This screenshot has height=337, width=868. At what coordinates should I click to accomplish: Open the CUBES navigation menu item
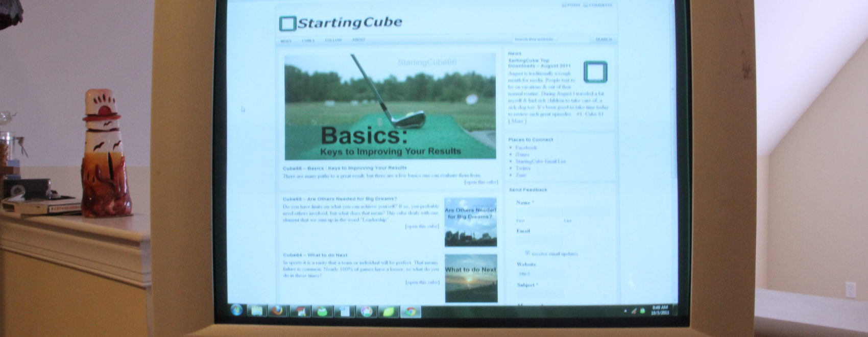308,40
